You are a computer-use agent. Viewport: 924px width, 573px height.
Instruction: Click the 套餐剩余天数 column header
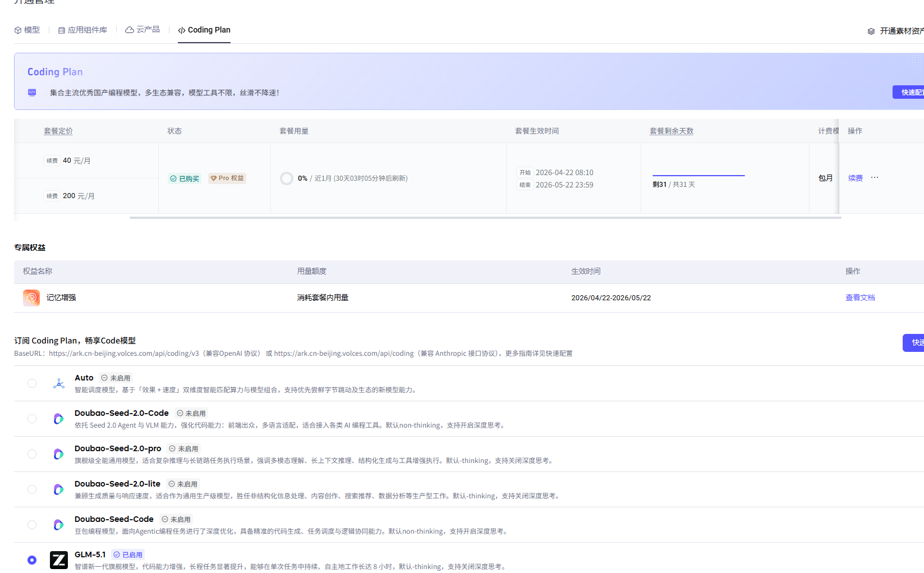point(672,131)
